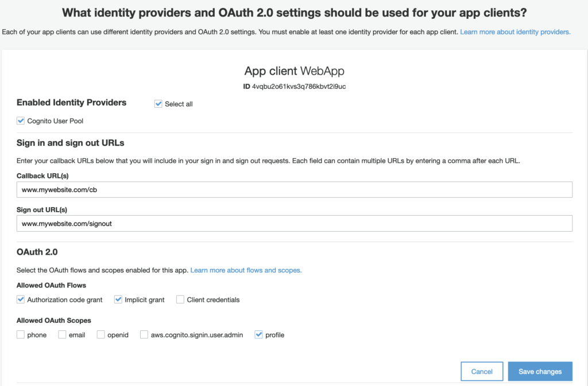588x386 pixels.
Task: Focus the Sign out URL(s) input
Action: (x=294, y=223)
